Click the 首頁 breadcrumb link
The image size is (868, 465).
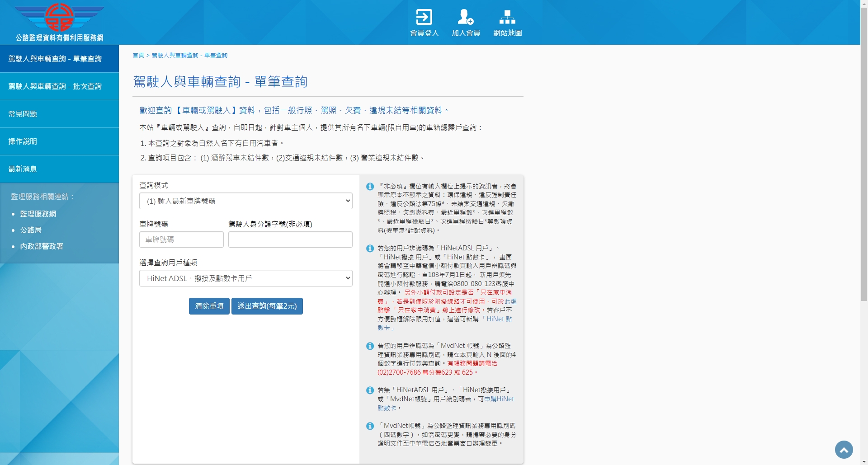tap(138, 55)
